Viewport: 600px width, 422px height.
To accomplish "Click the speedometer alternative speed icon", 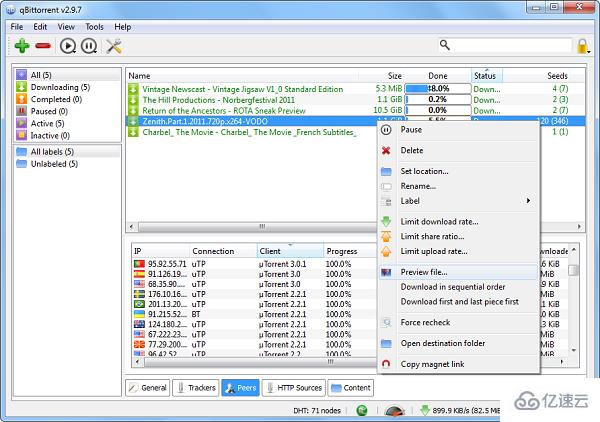I will [x=395, y=410].
